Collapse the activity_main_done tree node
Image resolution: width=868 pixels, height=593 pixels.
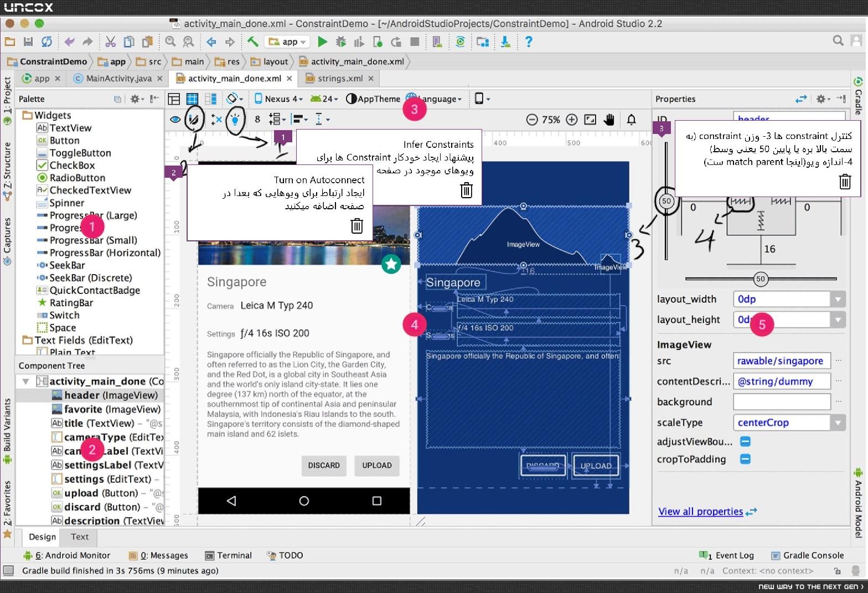25,381
